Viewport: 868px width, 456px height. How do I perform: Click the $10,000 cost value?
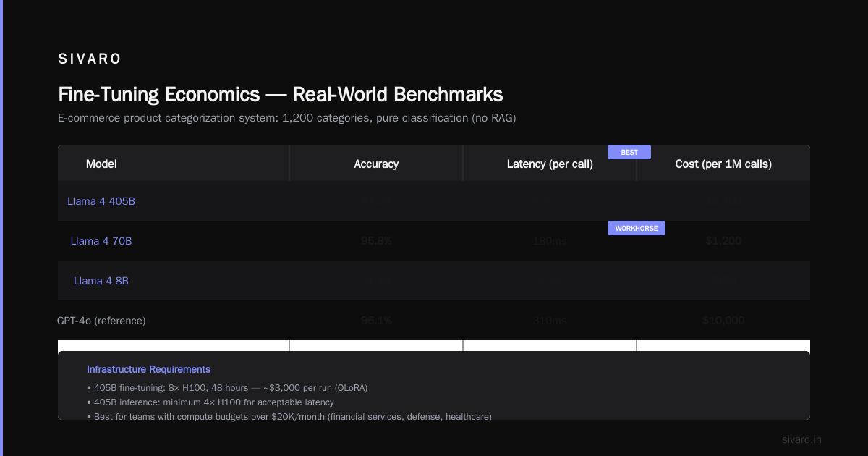click(x=723, y=321)
